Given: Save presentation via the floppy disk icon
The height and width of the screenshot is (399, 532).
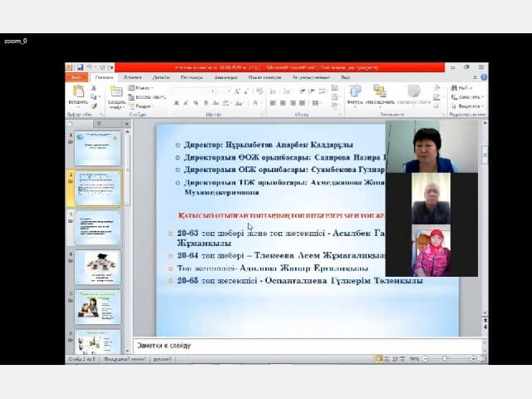Looking at the screenshot, I should pyautogui.click(x=80, y=67).
